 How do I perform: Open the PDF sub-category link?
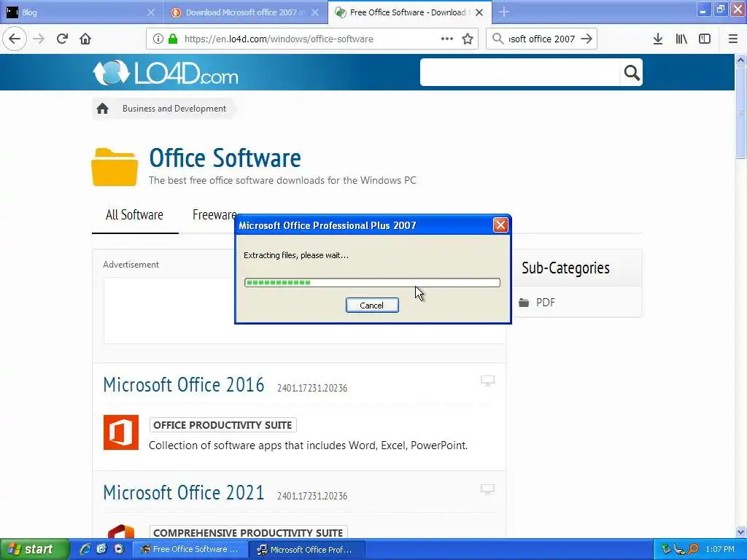pos(546,303)
